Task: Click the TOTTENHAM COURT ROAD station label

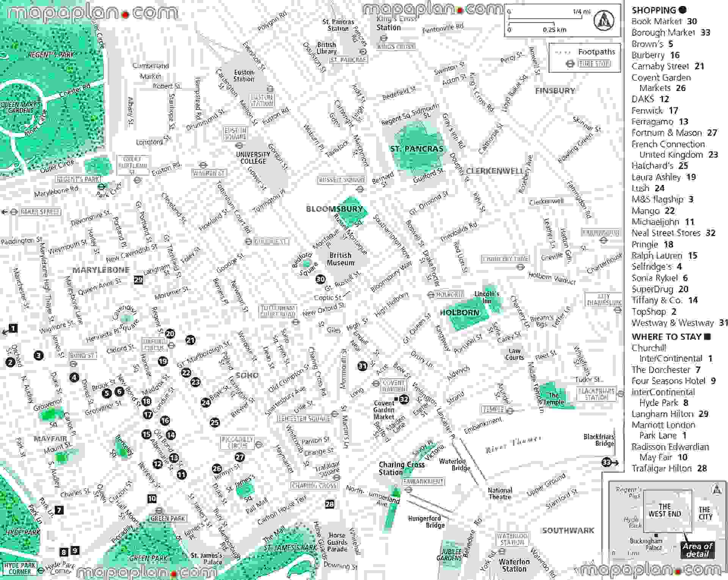Action: coord(278,311)
